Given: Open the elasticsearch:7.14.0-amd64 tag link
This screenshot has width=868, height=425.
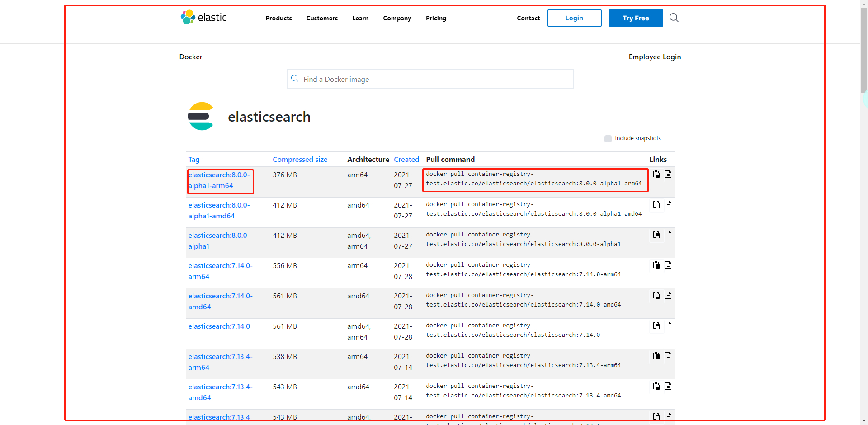Looking at the screenshot, I should [x=220, y=302].
